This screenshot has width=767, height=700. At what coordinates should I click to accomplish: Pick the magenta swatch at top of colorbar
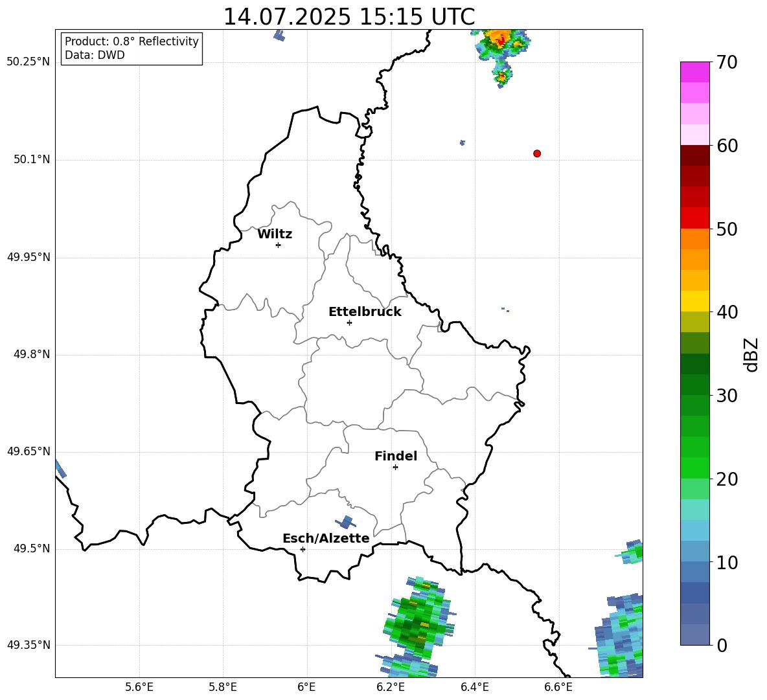pyautogui.click(x=694, y=73)
